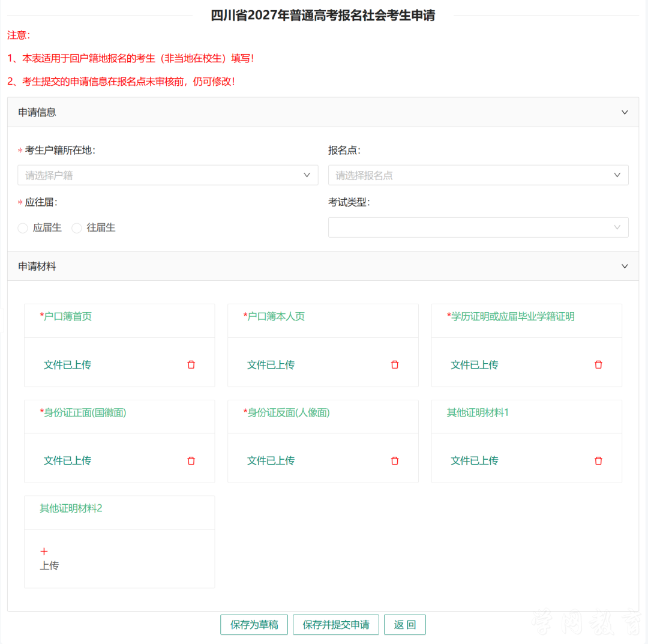Click 文件已上传 under 户口簿本人页
Screen dimensions: 648x644
pyautogui.click(x=271, y=364)
